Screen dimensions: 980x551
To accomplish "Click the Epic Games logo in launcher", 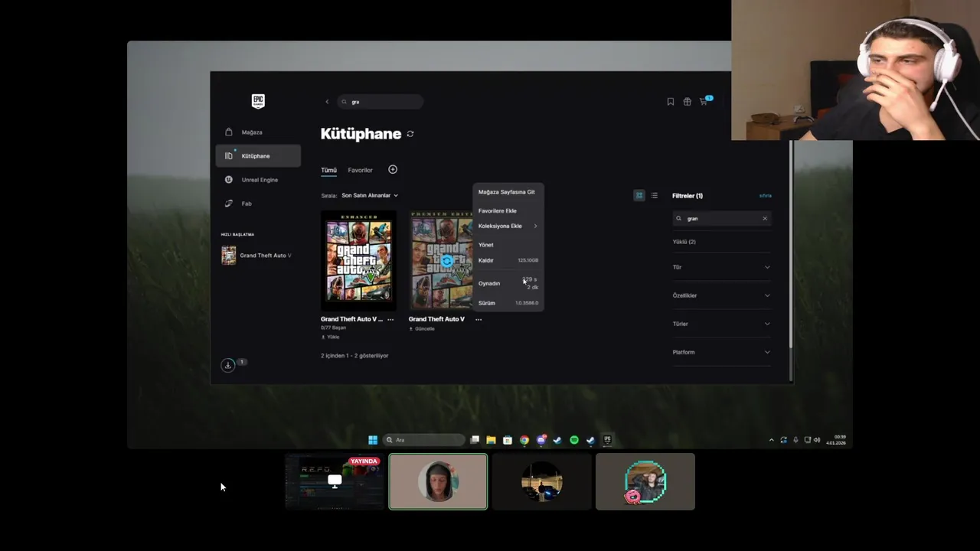I will click(258, 101).
